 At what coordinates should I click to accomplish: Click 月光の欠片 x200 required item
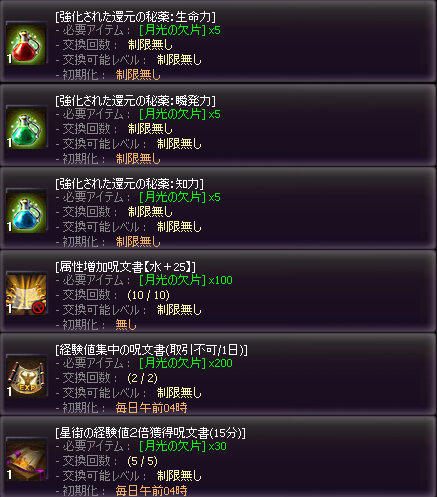click(x=186, y=363)
